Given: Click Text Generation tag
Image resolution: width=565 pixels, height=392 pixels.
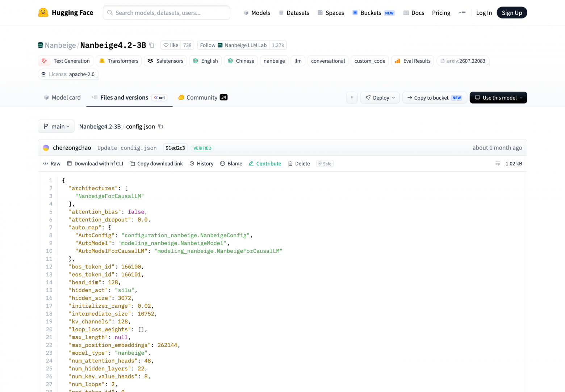Looking at the screenshot, I should 66,61.
